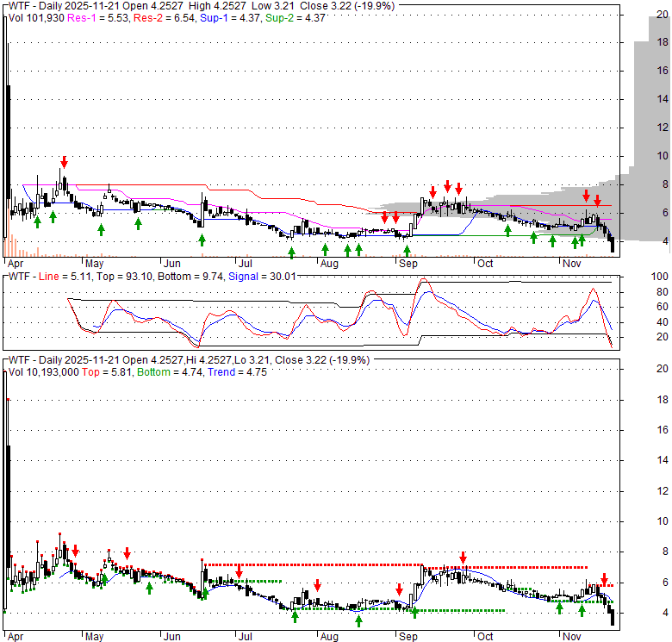Click the blue 'Trend = 4.75' label
This screenshot has width=672, height=642.
[238, 372]
